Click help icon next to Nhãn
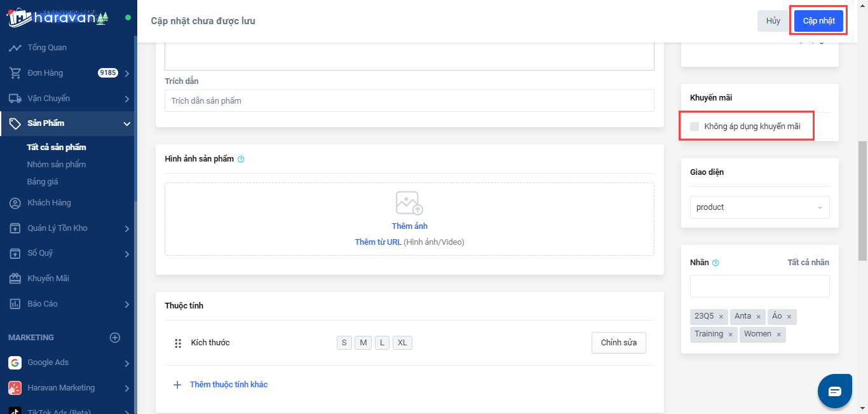This screenshot has width=868, height=414. coord(715,263)
